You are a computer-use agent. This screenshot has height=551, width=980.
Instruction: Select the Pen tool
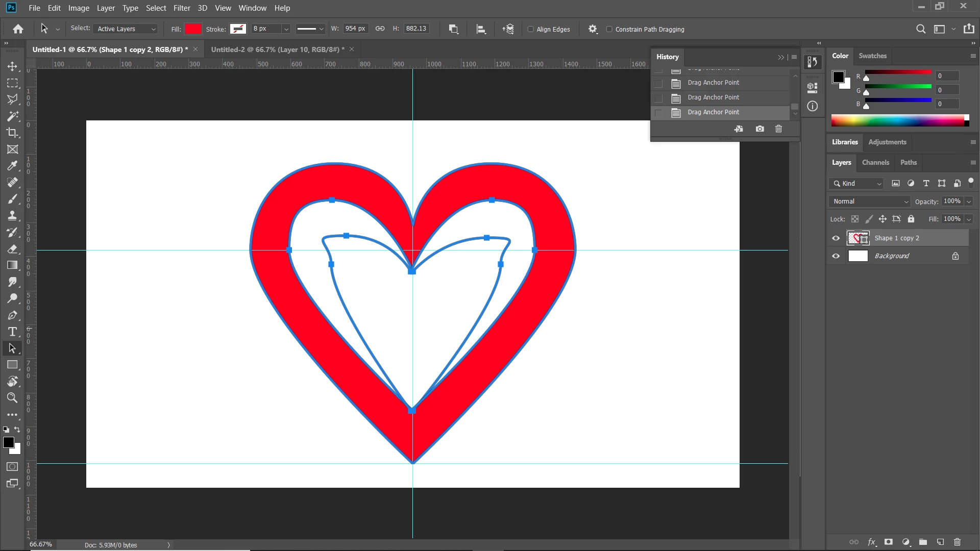12,315
